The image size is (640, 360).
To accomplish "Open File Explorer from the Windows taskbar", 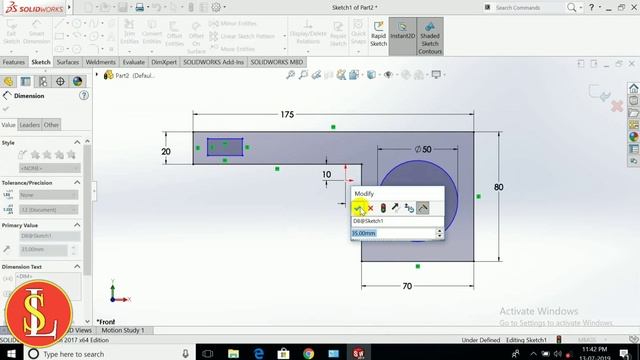I will click(233, 353).
